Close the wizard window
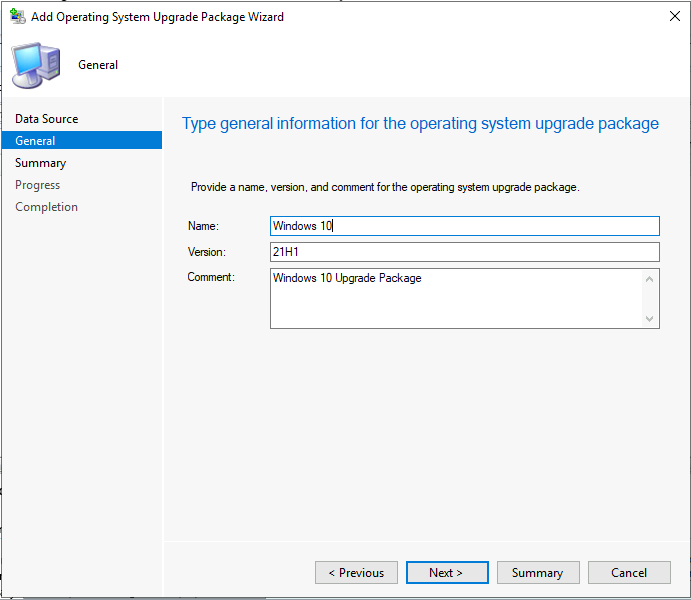Viewport: 691px width, 600px height. [x=674, y=16]
